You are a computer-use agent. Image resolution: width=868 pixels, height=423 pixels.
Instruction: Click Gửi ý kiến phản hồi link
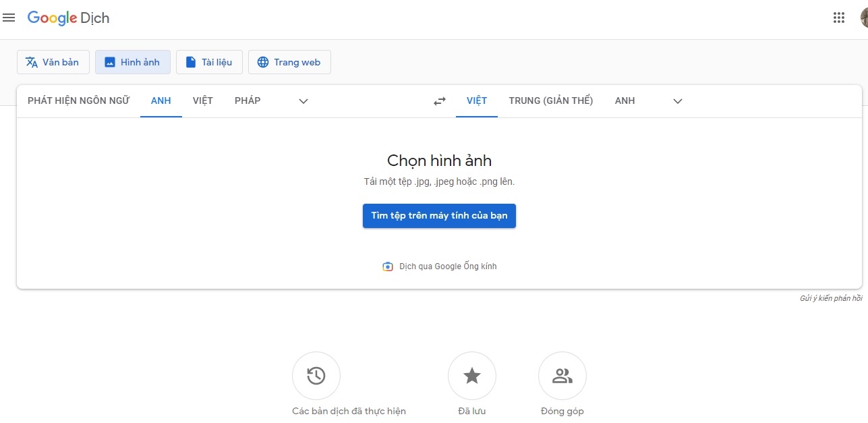(x=831, y=299)
